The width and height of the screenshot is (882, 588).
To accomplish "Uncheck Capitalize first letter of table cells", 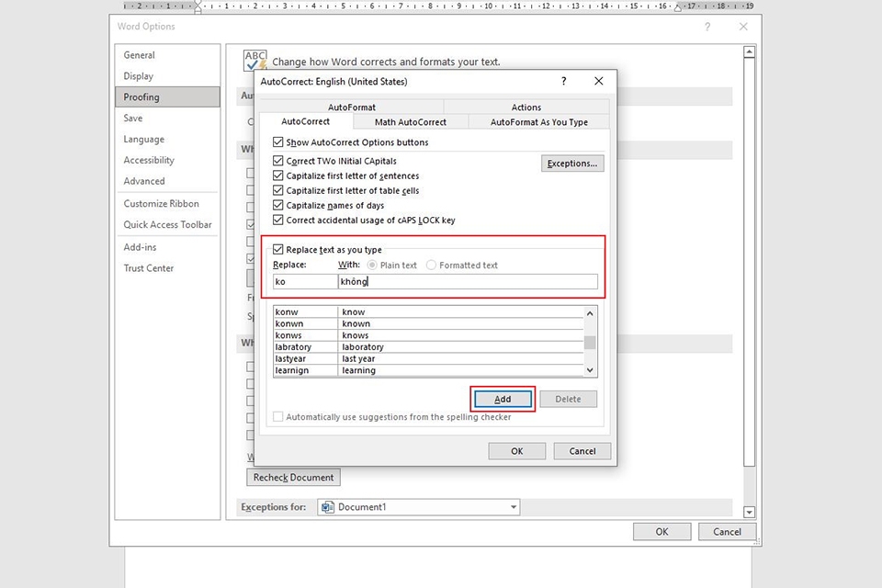I will [x=277, y=190].
